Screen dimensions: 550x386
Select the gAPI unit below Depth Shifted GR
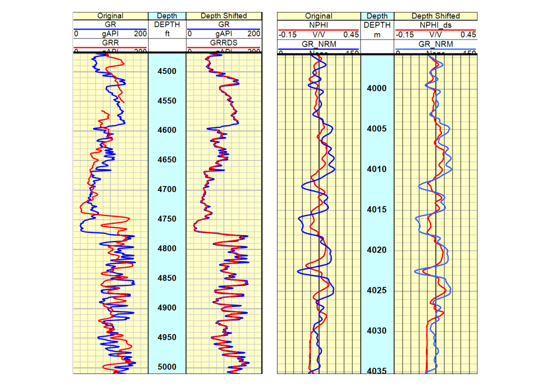coord(223,34)
